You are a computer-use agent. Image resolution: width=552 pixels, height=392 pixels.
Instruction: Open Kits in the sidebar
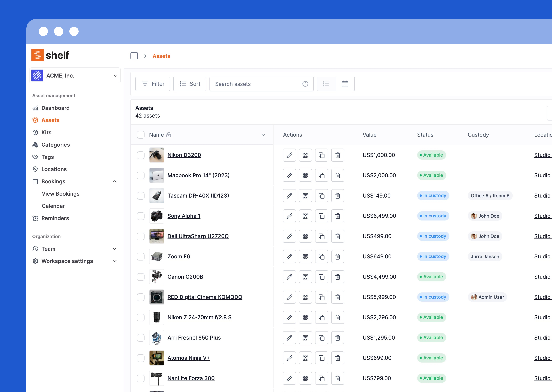point(46,132)
